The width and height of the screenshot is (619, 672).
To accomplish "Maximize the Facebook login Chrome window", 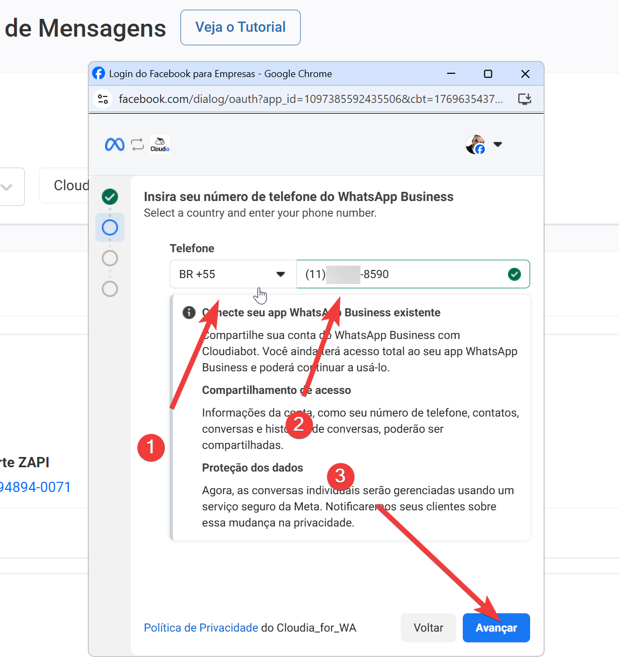I will pos(488,74).
